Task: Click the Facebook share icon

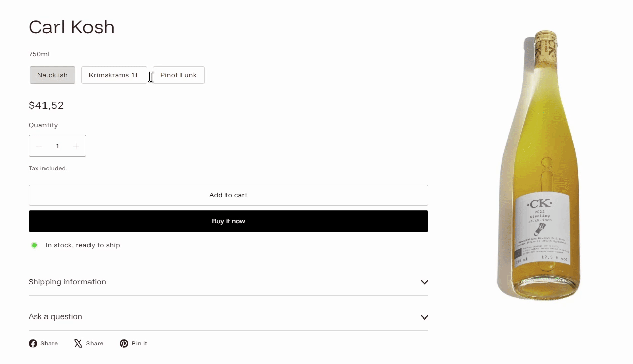Action: coord(33,344)
